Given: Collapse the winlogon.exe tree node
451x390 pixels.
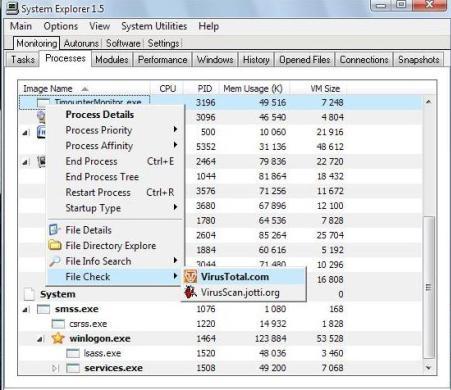Looking at the screenshot, I should coord(40,339).
